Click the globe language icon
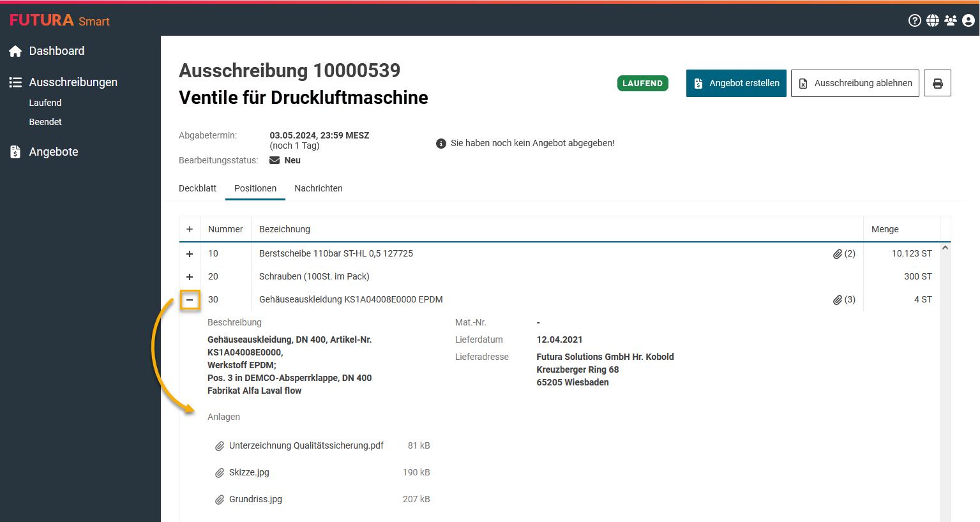Image resolution: width=980 pixels, height=522 pixels. [933, 20]
